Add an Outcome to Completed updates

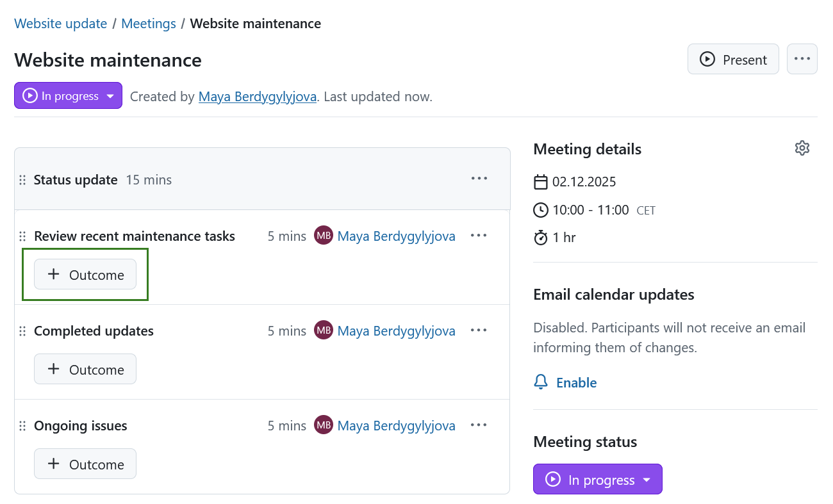pos(85,369)
